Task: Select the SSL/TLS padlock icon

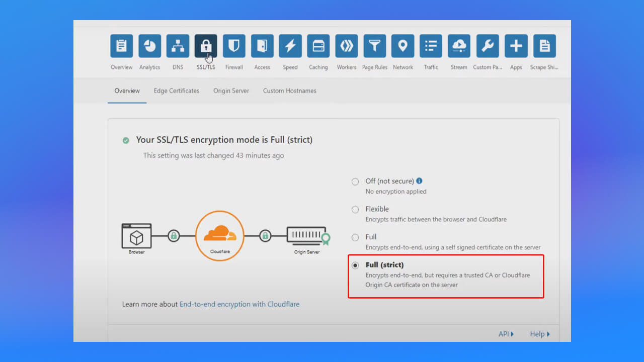Action: [x=206, y=46]
